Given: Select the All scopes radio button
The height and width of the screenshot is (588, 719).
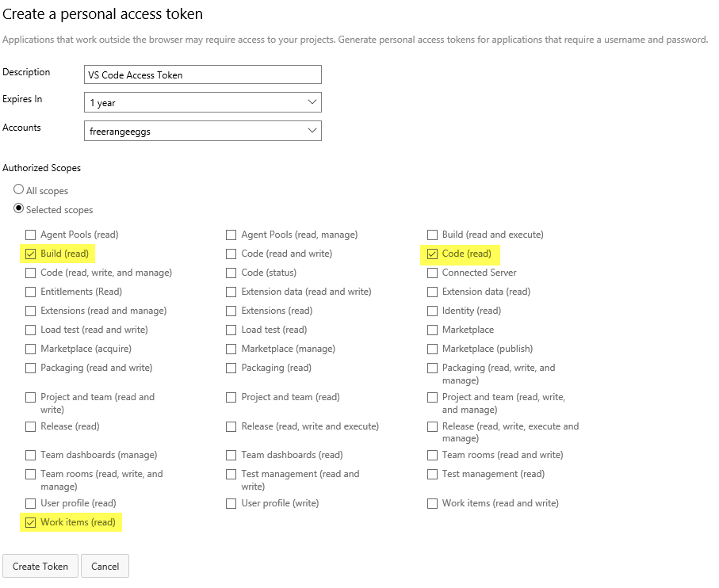Looking at the screenshot, I should (x=19, y=190).
